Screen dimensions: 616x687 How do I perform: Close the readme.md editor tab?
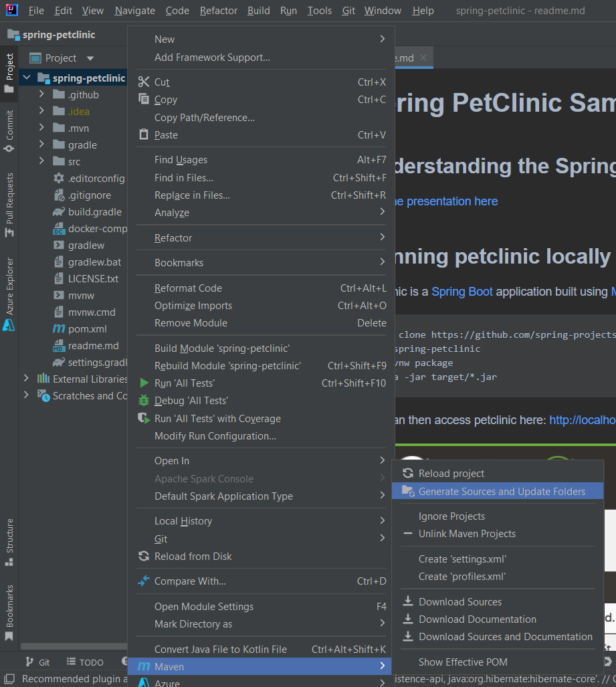[x=423, y=58]
